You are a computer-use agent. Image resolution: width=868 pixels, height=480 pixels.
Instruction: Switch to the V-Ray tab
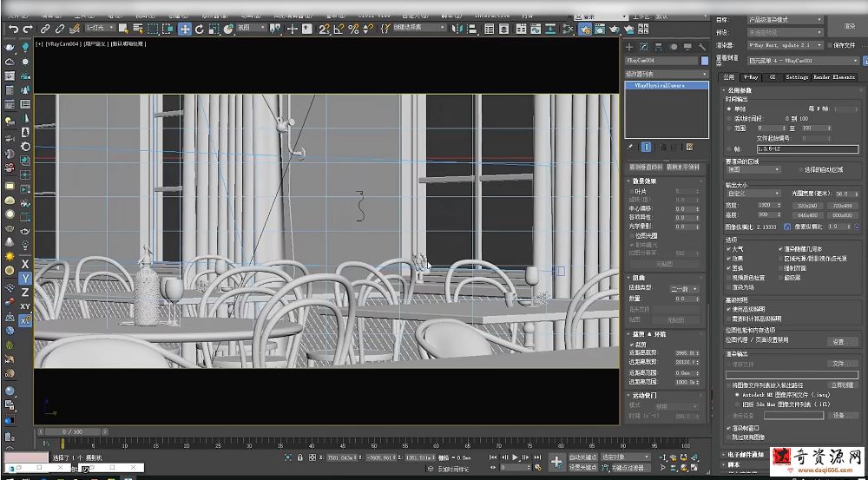pyautogui.click(x=749, y=77)
